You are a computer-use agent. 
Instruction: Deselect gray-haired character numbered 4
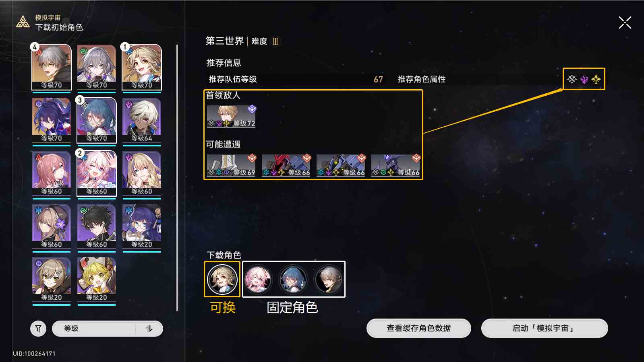pyautogui.click(x=52, y=67)
